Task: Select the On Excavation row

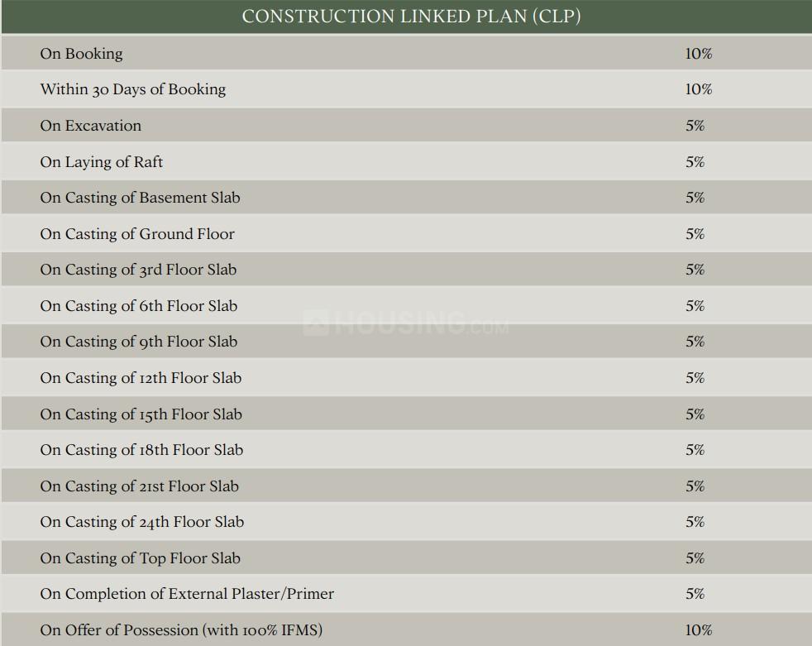Action: 90,126
